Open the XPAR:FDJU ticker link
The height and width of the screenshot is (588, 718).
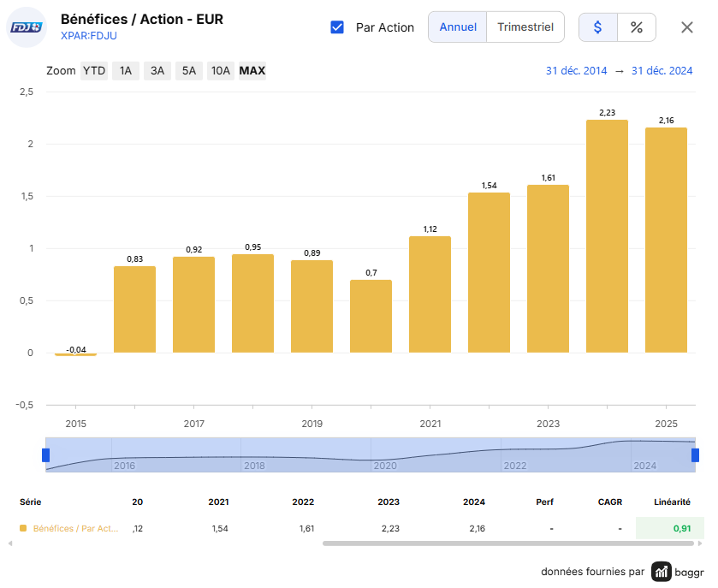point(89,36)
